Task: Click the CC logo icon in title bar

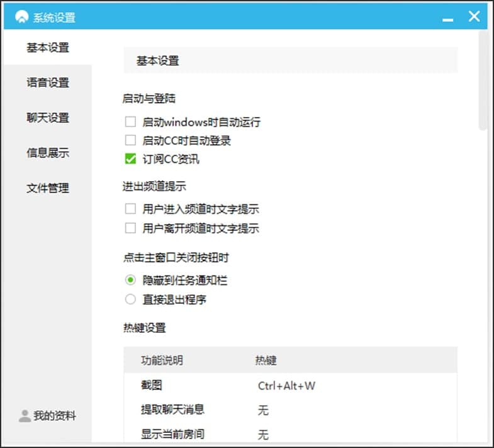Action: (x=22, y=17)
